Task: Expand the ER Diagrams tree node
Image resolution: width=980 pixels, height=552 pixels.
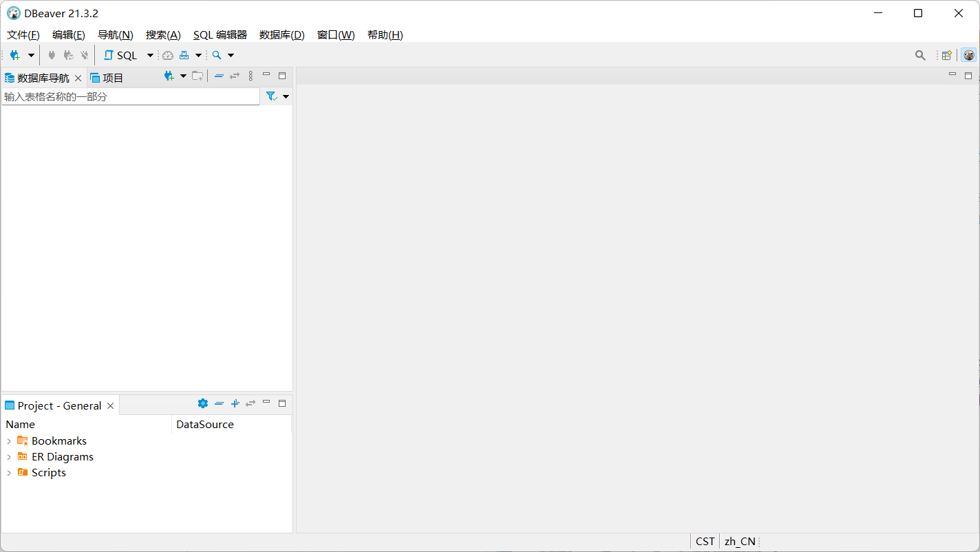Action: point(9,457)
